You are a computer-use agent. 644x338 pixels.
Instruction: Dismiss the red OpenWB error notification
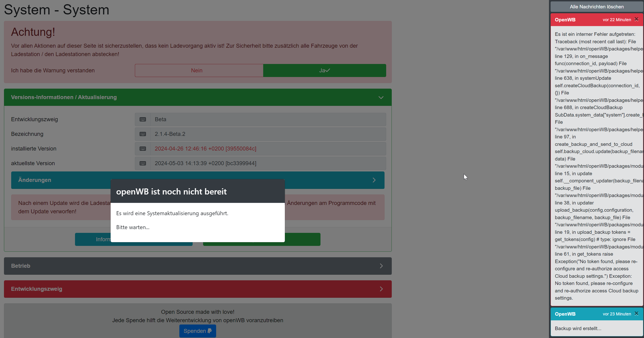(x=637, y=20)
